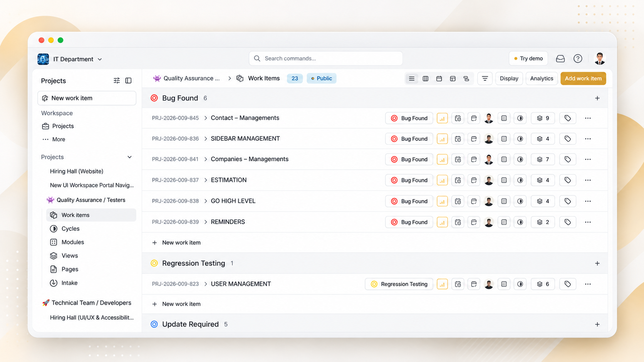Open Work items in sidebar
Screen dimensions: 644x362
[x=91, y=215]
